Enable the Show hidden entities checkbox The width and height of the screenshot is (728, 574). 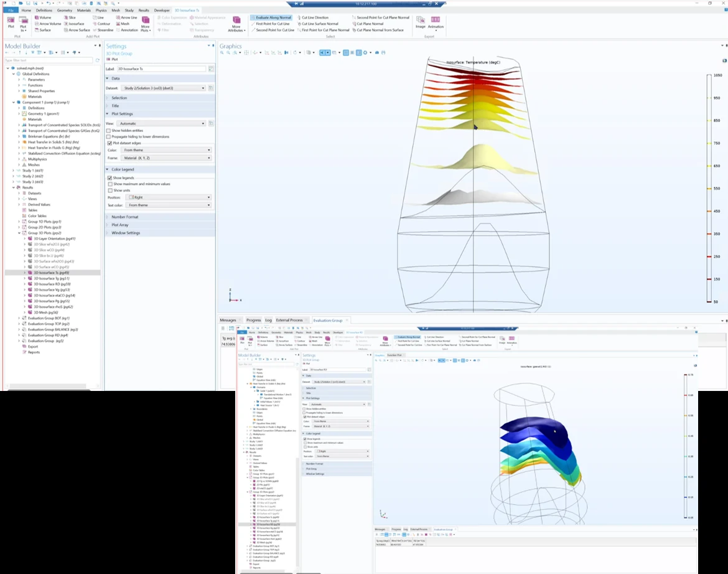pyautogui.click(x=110, y=130)
